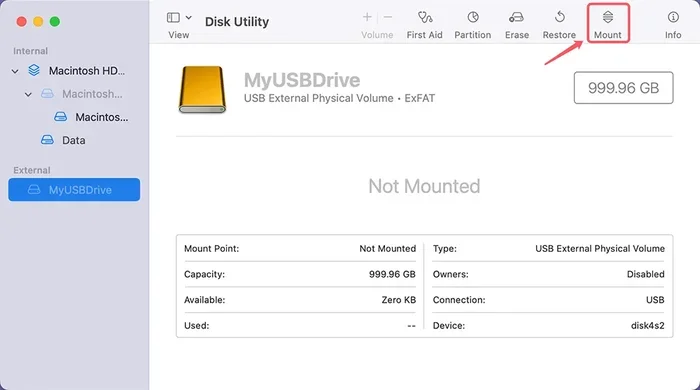700x390 pixels.
Task: Select the Macintosh HD stack icon
Action: coord(34,71)
